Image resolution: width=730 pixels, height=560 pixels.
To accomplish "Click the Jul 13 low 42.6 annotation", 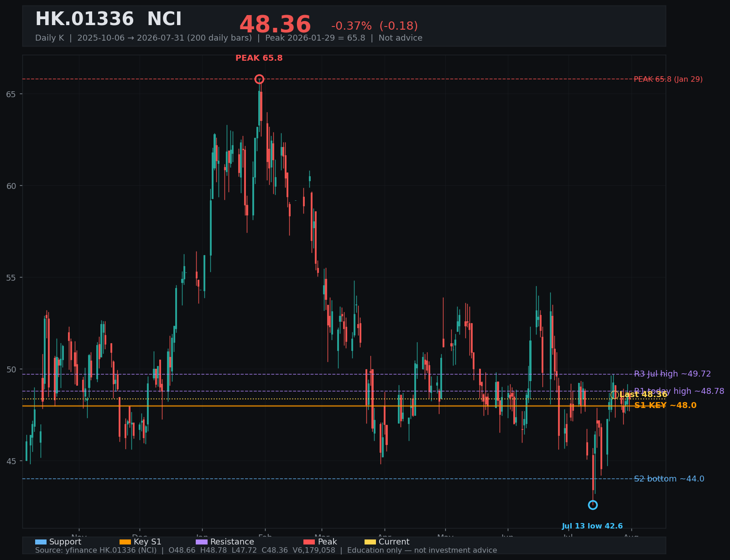I will click(x=592, y=526).
